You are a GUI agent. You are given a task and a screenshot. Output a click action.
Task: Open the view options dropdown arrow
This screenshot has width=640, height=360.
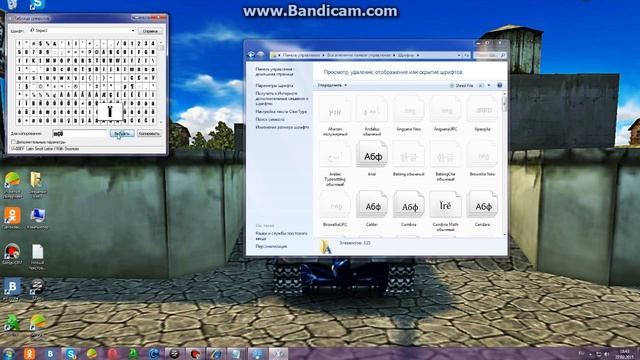coord(489,85)
